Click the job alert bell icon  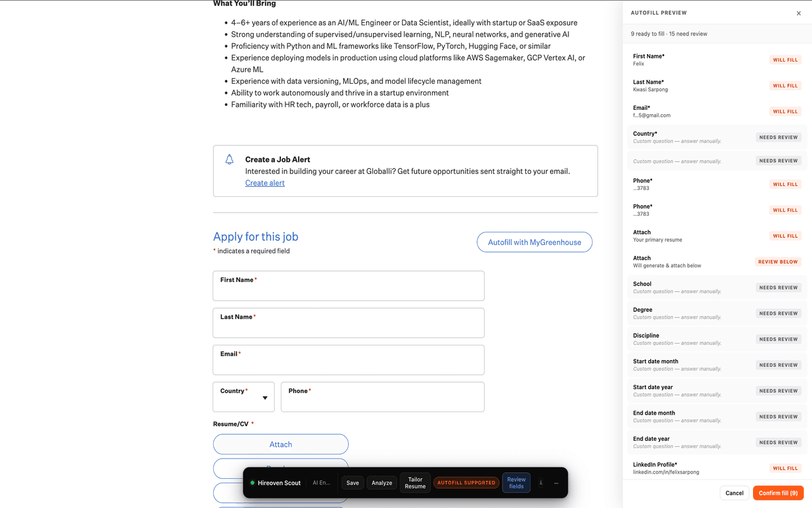point(230,160)
